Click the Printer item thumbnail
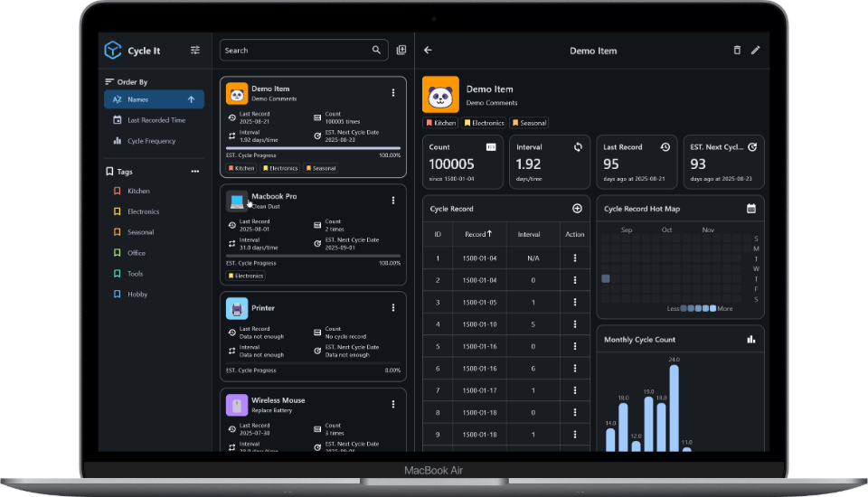 [x=237, y=308]
